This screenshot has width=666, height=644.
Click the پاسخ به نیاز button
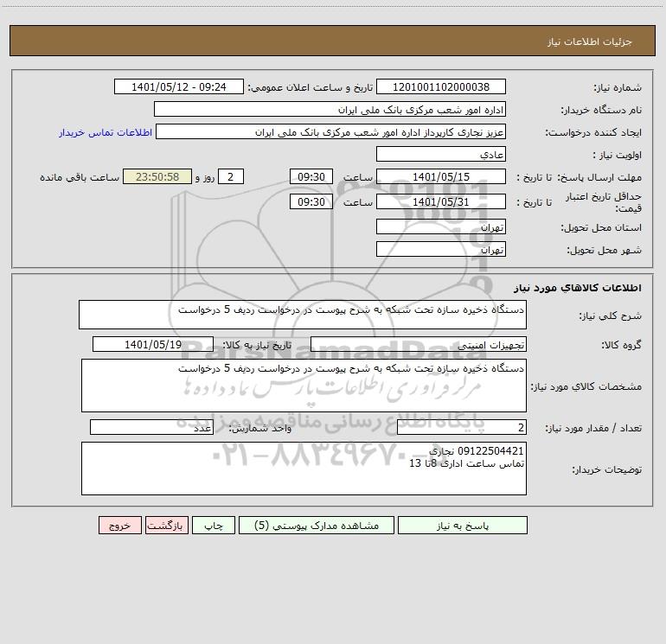tap(463, 525)
